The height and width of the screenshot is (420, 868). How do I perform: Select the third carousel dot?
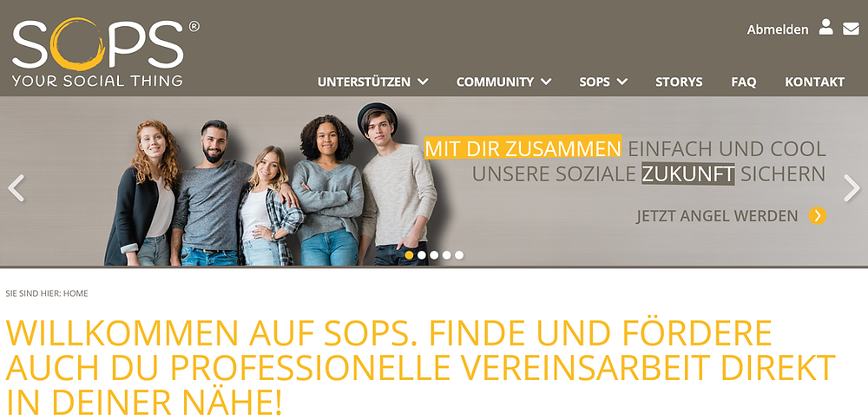434,255
